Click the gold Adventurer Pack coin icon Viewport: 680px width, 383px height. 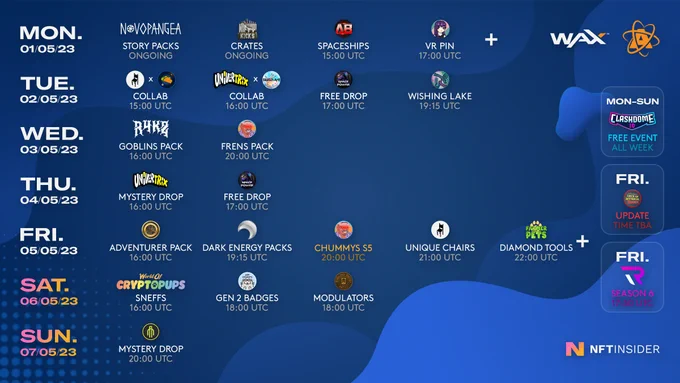pyautogui.click(x=150, y=230)
